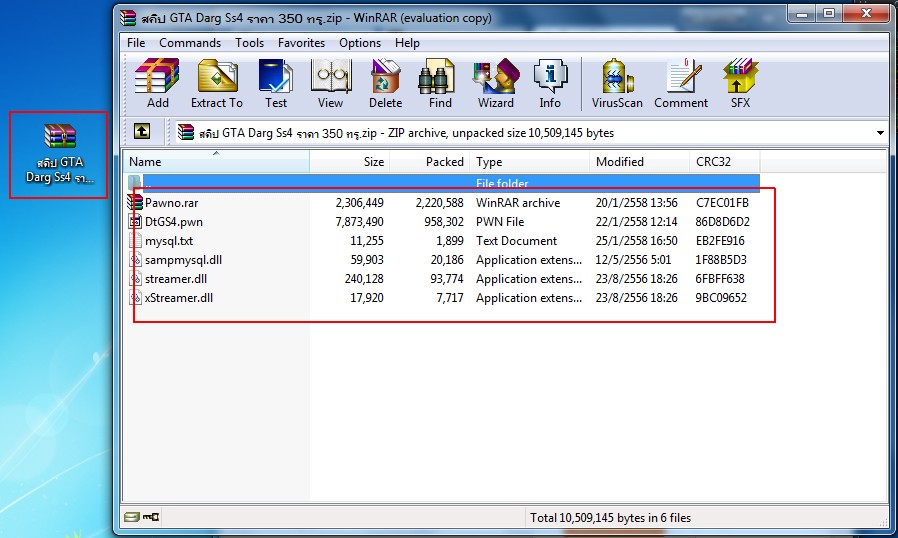Click the DtGS4.pwn file icon
Screen dimensions: 898x538
click(x=136, y=221)
